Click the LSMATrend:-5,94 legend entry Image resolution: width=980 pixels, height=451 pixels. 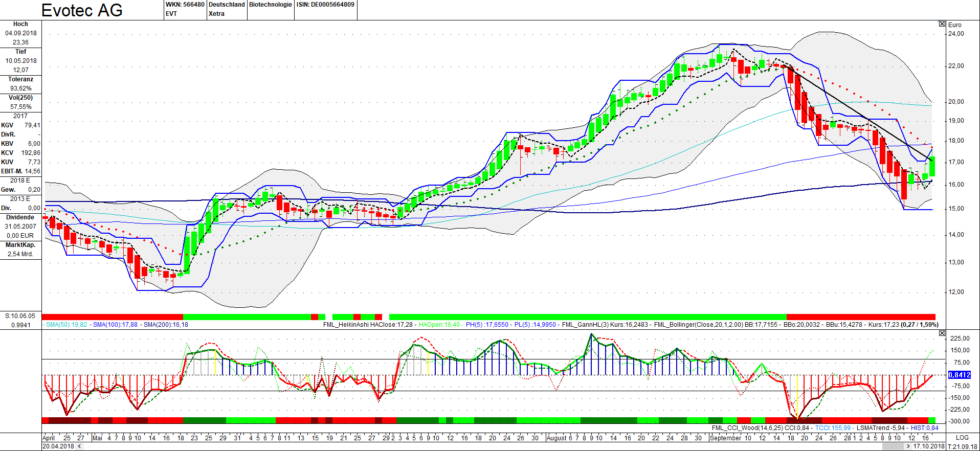click(x=881, y=428)
